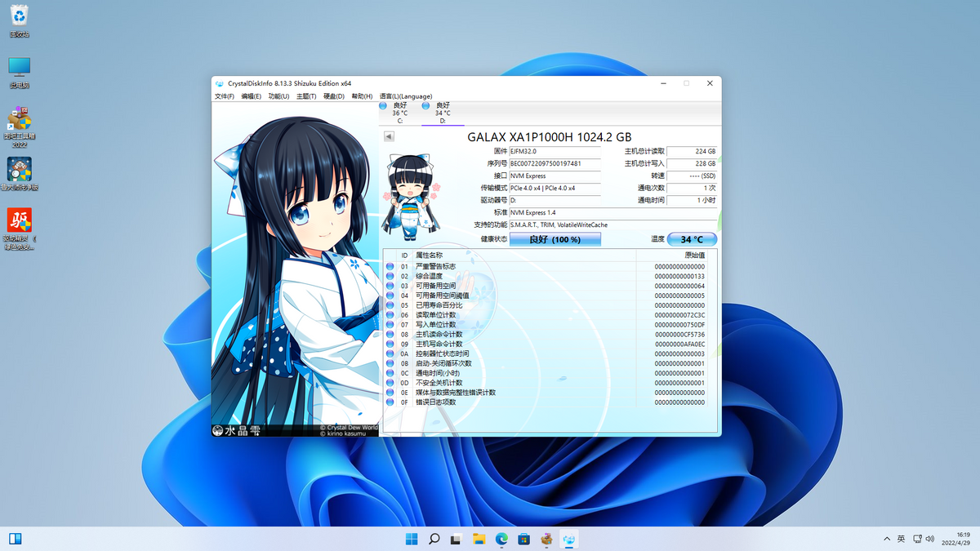Click the 图吧工具箱 box icon in taskbar
This screenshot has width=980, height=551.
tap(546, 539)
